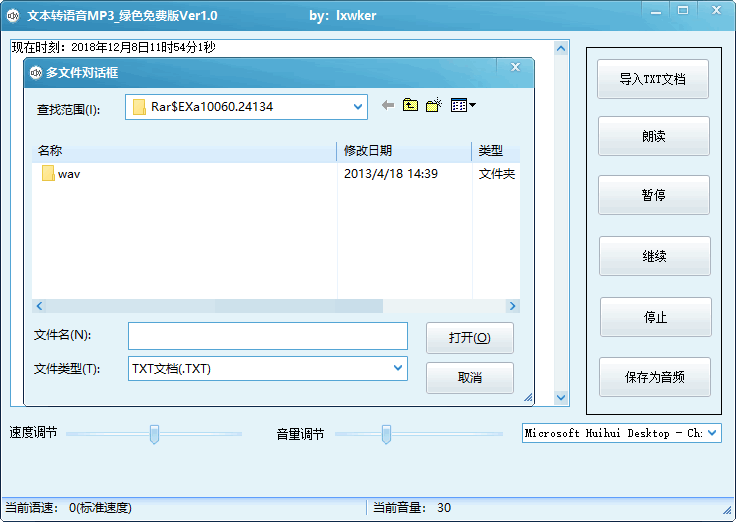Create a new folder icon
This screenshot has width=736, height=522.
(x=434, y=105)
